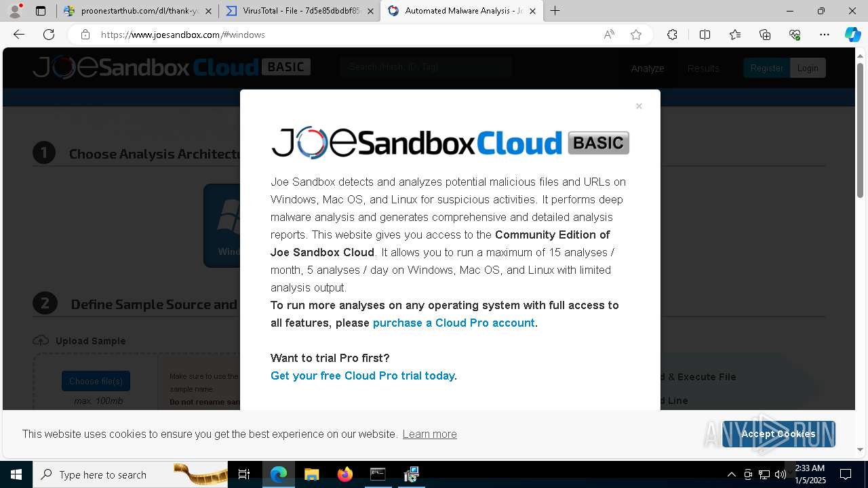Viewport: 868px width, 488px height.
Task: Open network status tray icon
Action: (x=764, y=474)
